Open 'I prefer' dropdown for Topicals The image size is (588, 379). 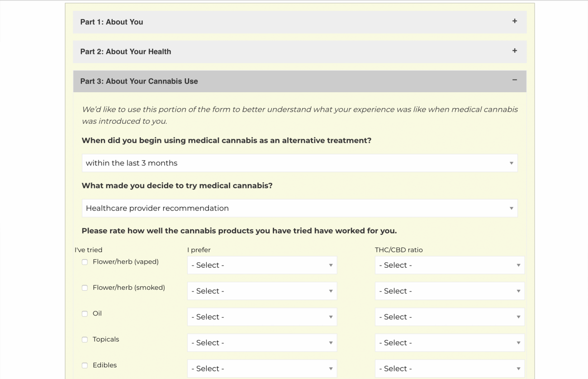point(262,343)
